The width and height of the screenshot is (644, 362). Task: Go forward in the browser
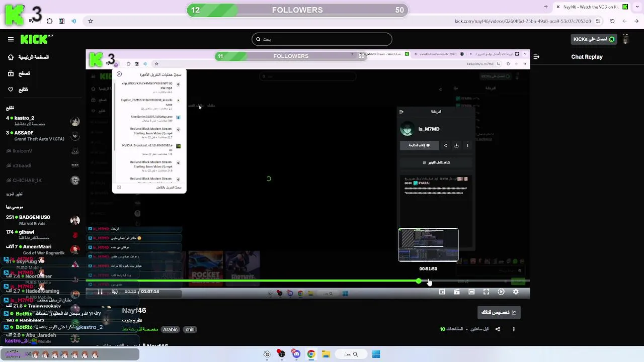click(624, 21)
